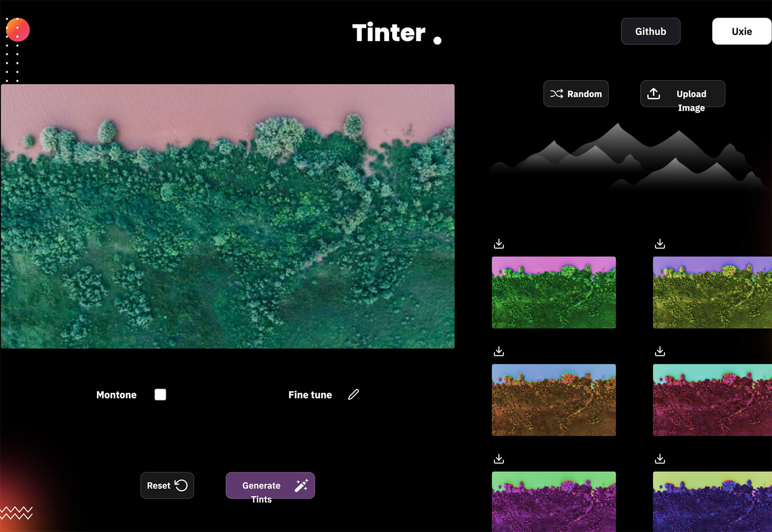Reset the image tints
Screen dimensions: 772x532
click(x=167, y=485)
